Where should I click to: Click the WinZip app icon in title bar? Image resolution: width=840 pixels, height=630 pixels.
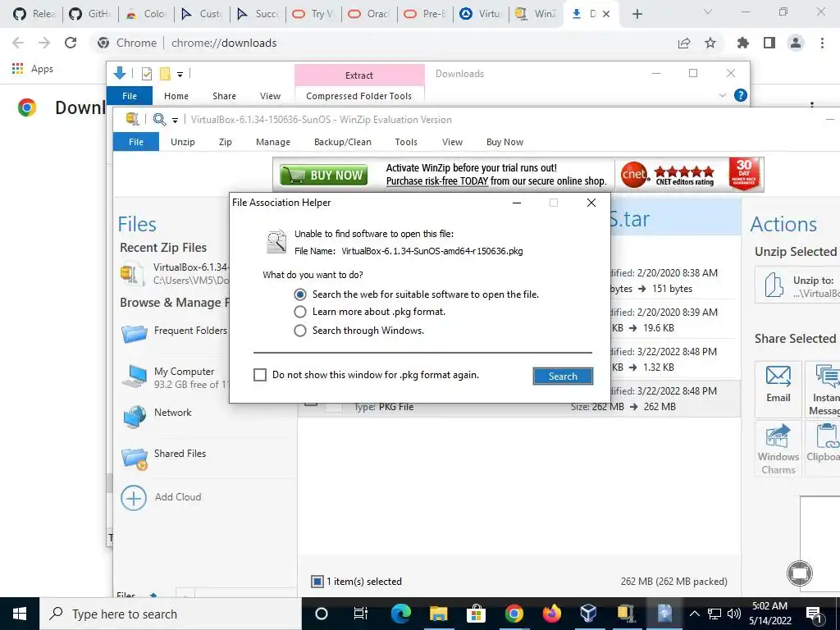tap(132, 119)
